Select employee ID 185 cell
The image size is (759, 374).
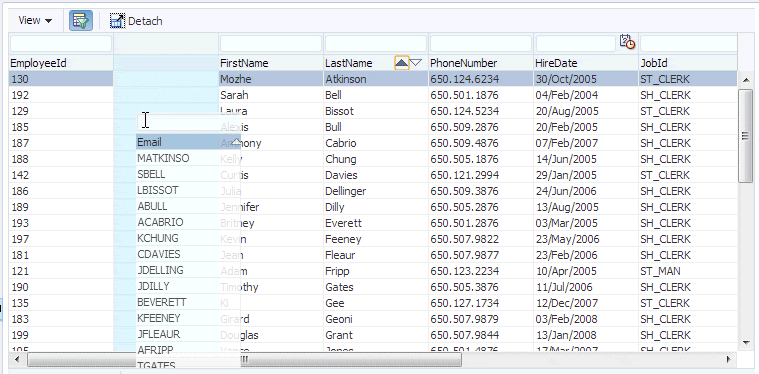tap(61, 127)
